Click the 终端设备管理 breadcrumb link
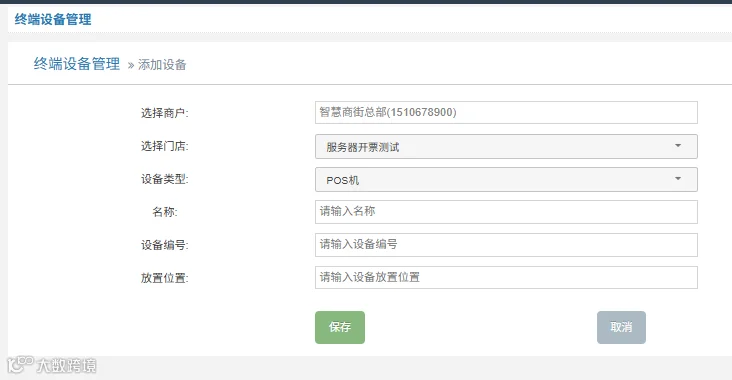732x380 pixels. click(77, 64)
